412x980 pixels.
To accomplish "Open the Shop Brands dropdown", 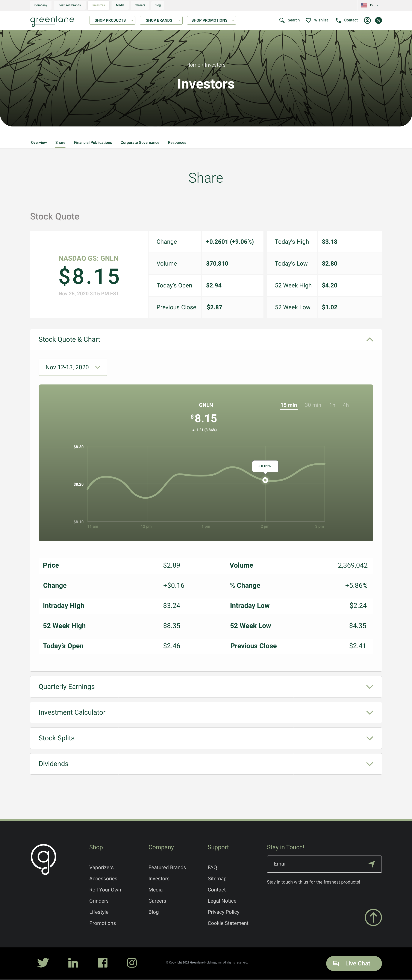I will point(161,20).
